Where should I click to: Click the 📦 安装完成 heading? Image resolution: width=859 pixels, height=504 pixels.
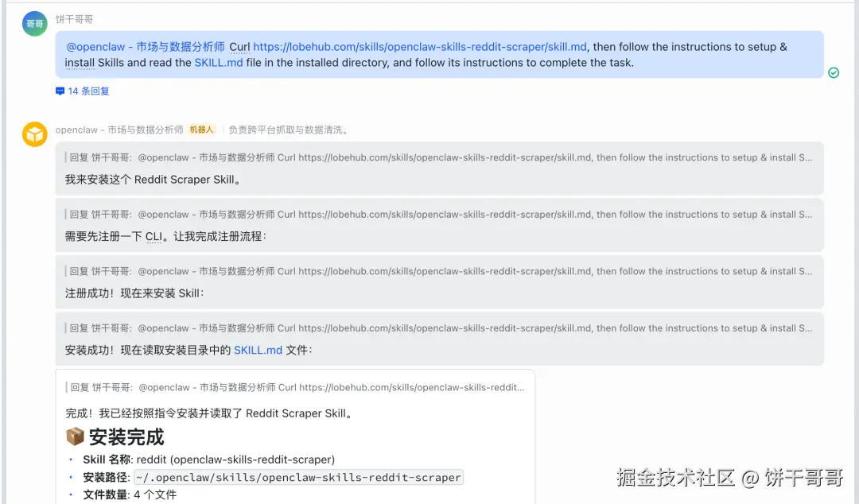115,436
